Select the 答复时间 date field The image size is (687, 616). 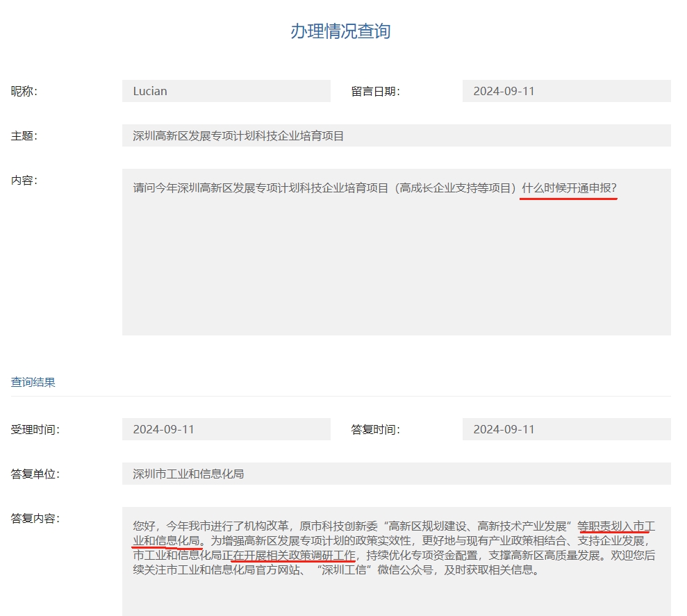(x=566, y=429)
